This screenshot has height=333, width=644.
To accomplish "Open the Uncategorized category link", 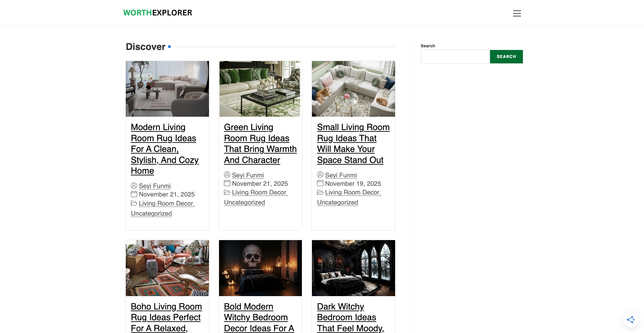I will pyautogui.click(x=151, y=213).
